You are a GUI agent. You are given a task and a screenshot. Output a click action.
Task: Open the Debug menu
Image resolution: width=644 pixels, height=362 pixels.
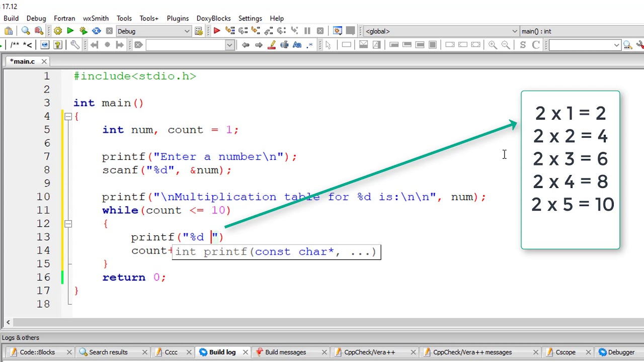[x=36, y=18]
